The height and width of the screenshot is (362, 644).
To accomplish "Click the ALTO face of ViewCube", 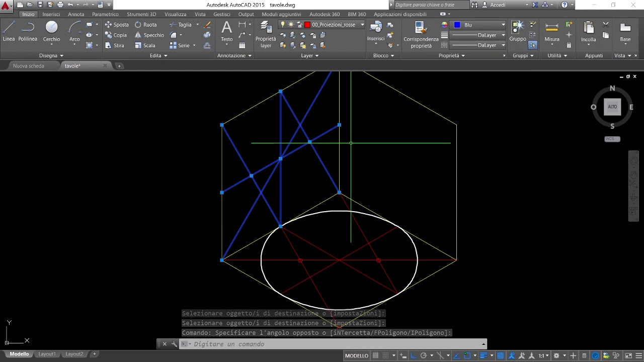I will coord(612,107).
